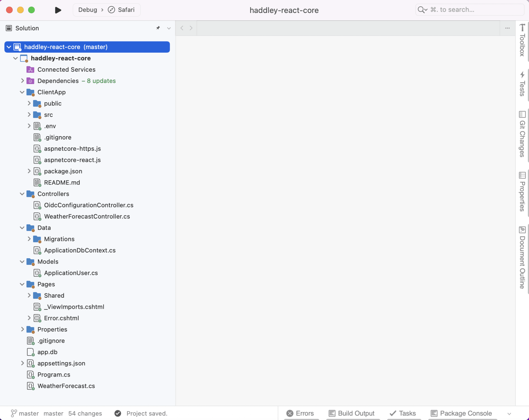Select the _ViewImports.cshtml file icon
The height and width of the screenshot is (420, 529).
(x=37, y=307)
